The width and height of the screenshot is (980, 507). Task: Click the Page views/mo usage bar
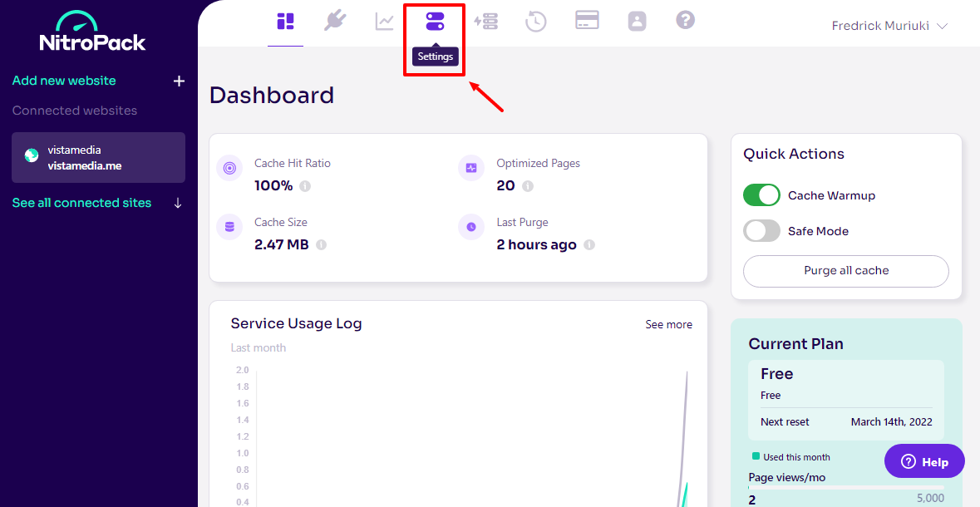point(846,488)
